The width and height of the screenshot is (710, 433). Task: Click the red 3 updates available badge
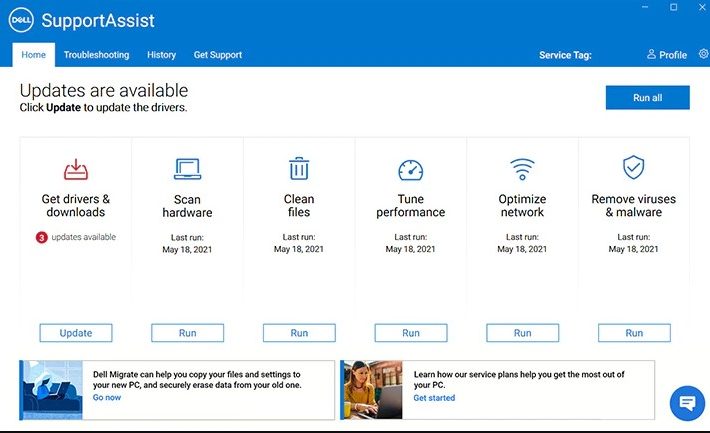pyautogui.click(x=42, y=238)
